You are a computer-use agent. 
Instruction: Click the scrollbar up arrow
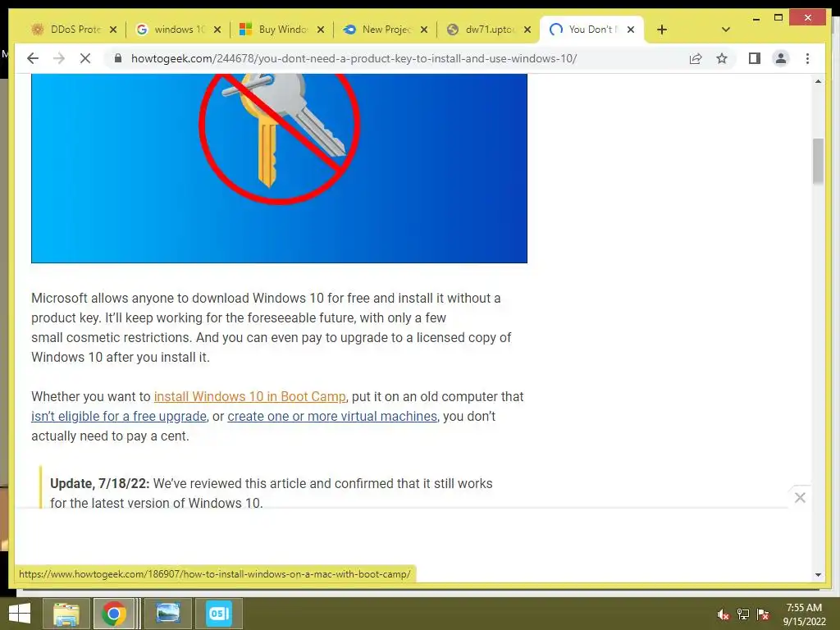[818, 81]
